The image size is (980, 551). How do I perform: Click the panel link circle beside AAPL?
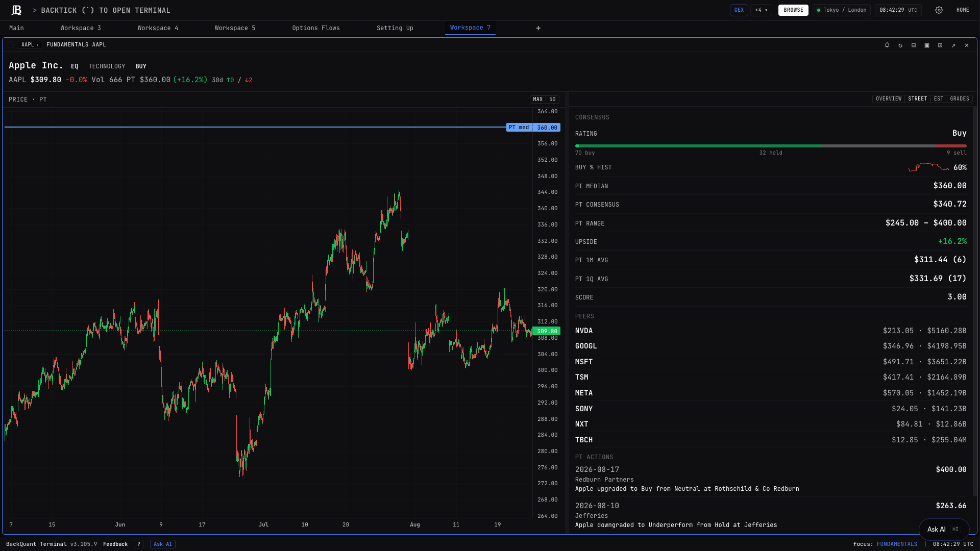[10, 45]
